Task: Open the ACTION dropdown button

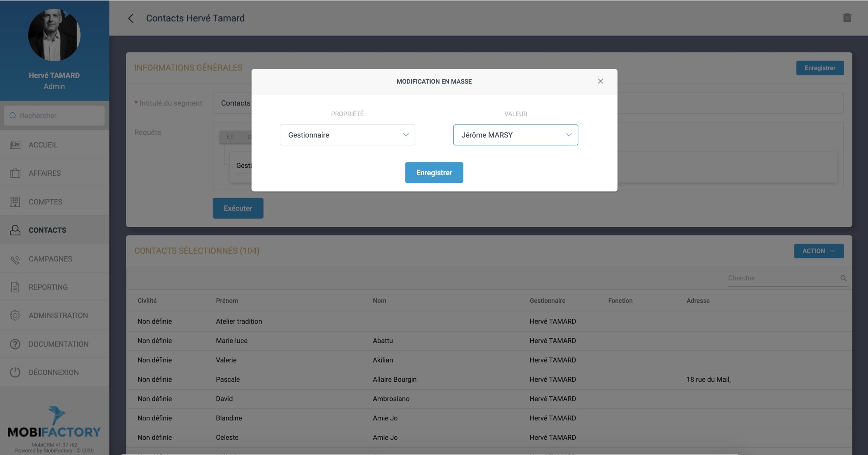Action: pyautogui.click(x=818, y=251)
